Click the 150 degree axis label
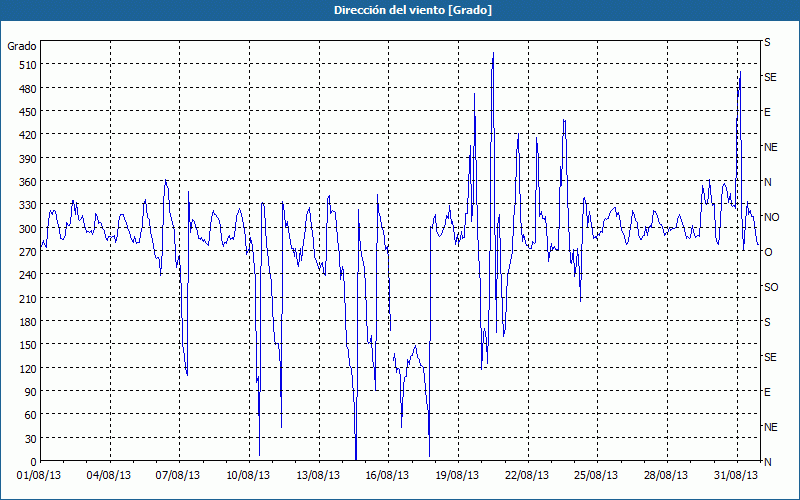 click(x=27, y=345)
